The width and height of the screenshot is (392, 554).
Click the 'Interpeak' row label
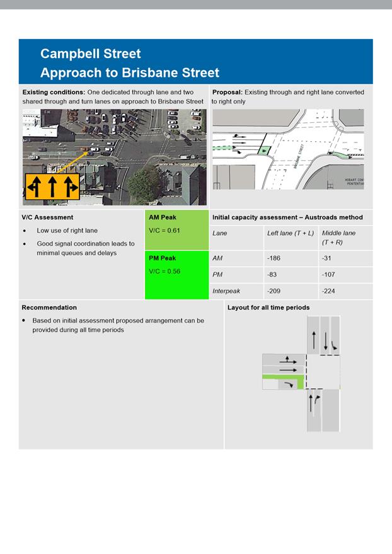(226, 291)
